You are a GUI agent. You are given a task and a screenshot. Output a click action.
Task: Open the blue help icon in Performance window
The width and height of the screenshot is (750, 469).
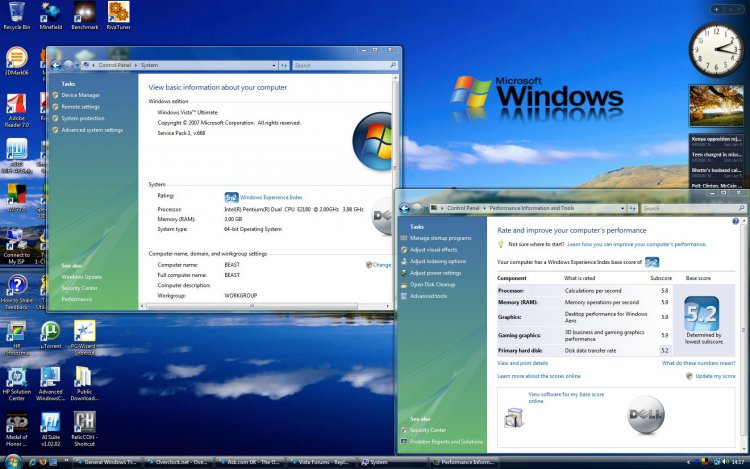point(736,221)
